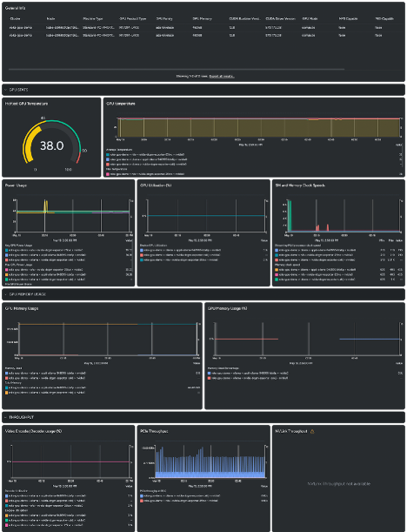407x532 pixels.
Task: Open the NVLink Throughput panel title menu
Action: 291,431
